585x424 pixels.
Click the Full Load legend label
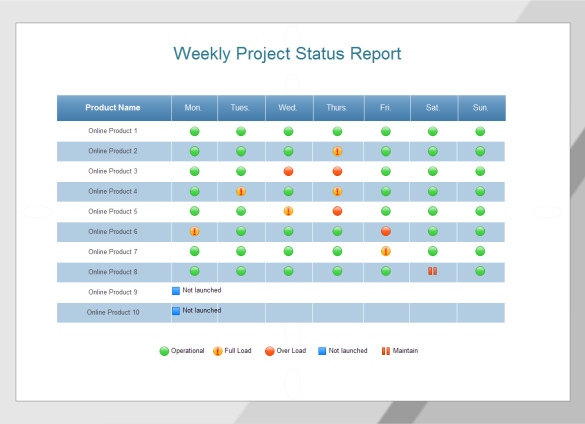pyautogui.click(x=238, y=350)
